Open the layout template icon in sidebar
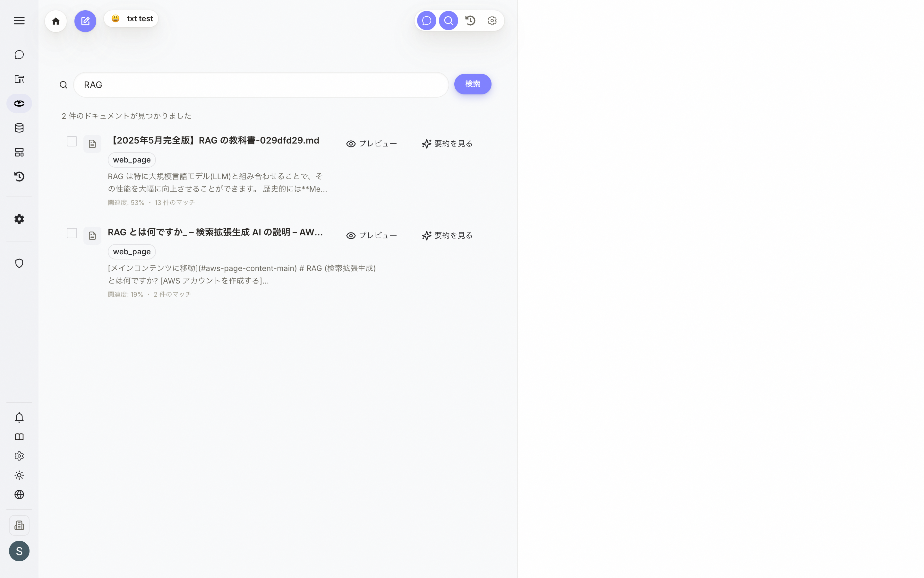 click(x=19, y=152)
